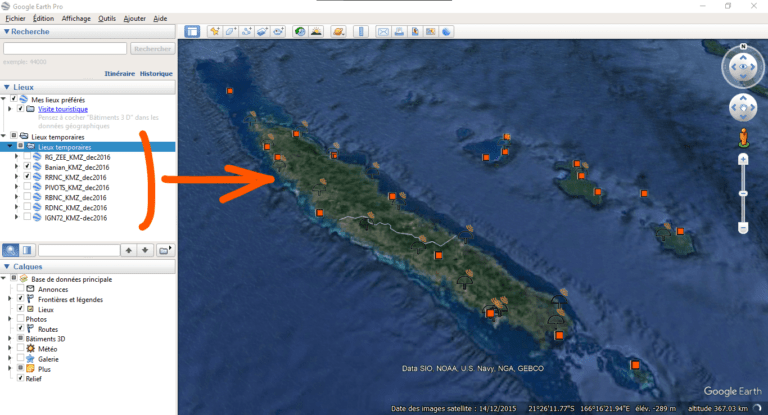Open the Outils menu
Screen dimensions: 768x415
point(107,19)
